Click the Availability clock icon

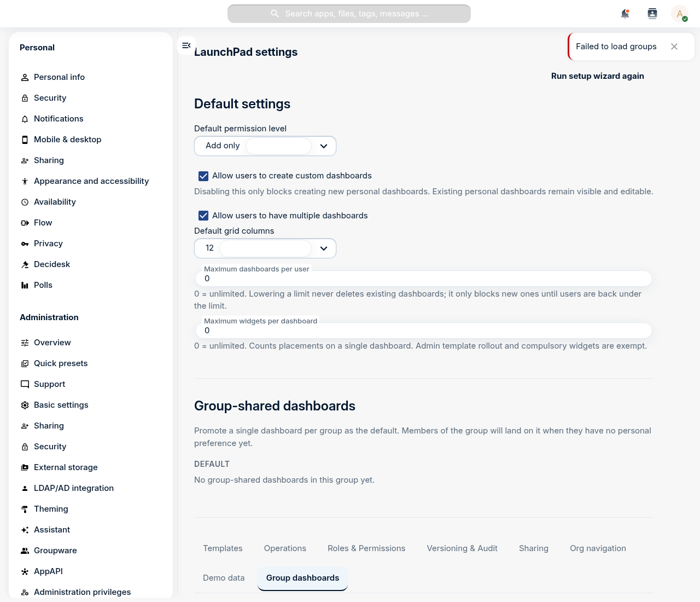click(25, 202)
